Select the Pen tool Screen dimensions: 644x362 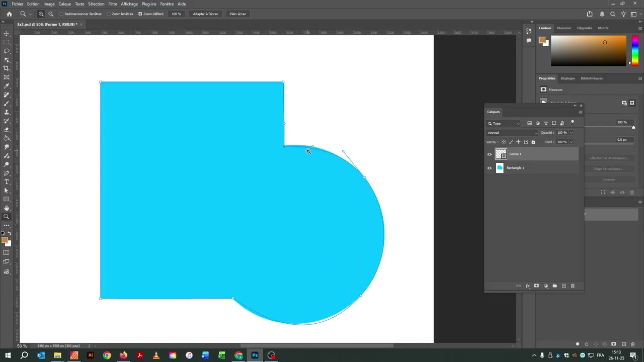pyautogui.click(x=7, y=173)
